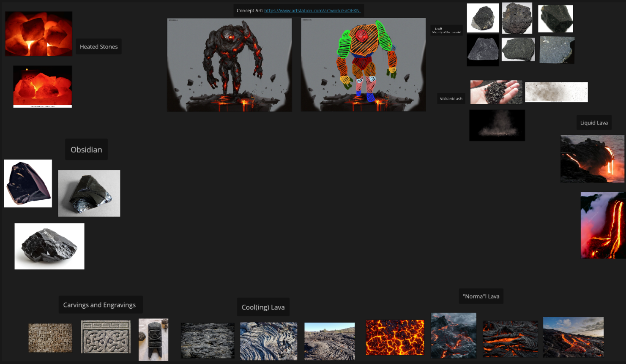Select the gray basalt on black background

tap(483, 50)
